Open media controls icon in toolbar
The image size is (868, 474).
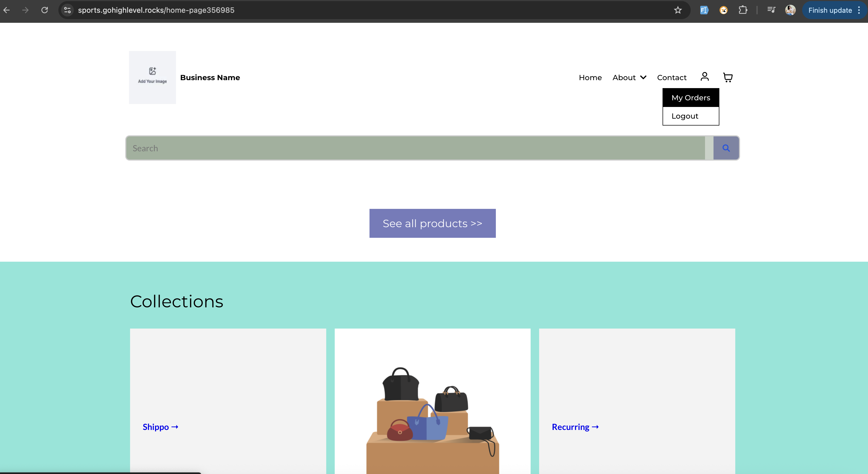[x=771, y=10]
